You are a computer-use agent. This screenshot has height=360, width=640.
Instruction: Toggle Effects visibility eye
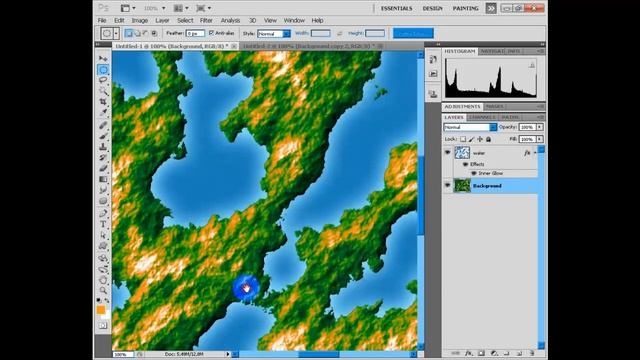point(465,164)
